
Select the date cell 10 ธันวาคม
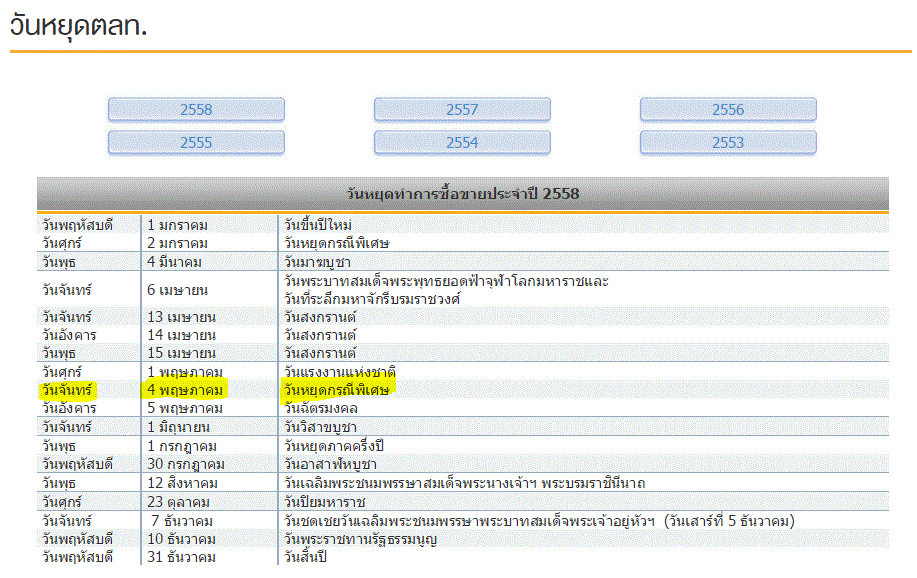tap(181, 539)
